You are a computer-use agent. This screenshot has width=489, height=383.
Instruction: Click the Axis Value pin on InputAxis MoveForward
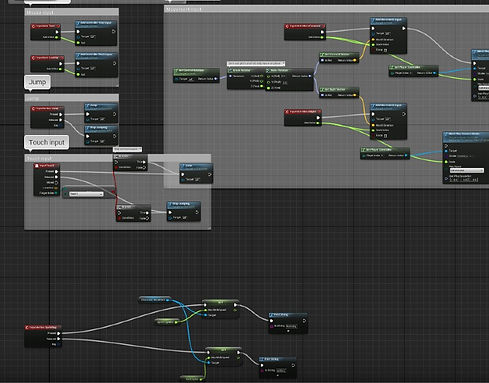click(322, 37)
